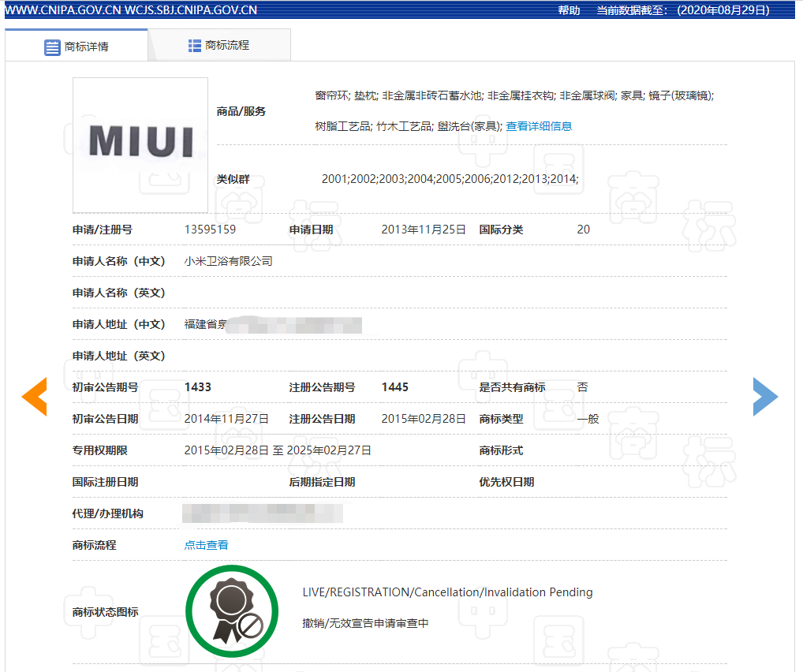Image resolution: width=803 pixels, height=672 pixels.
Task: Open the 点击查看 trademark process link
Action: pyautogui.click(x=207, y=545)
